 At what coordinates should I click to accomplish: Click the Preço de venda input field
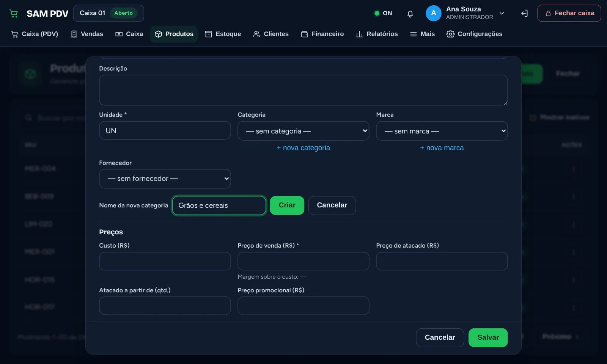coord(303,261)
